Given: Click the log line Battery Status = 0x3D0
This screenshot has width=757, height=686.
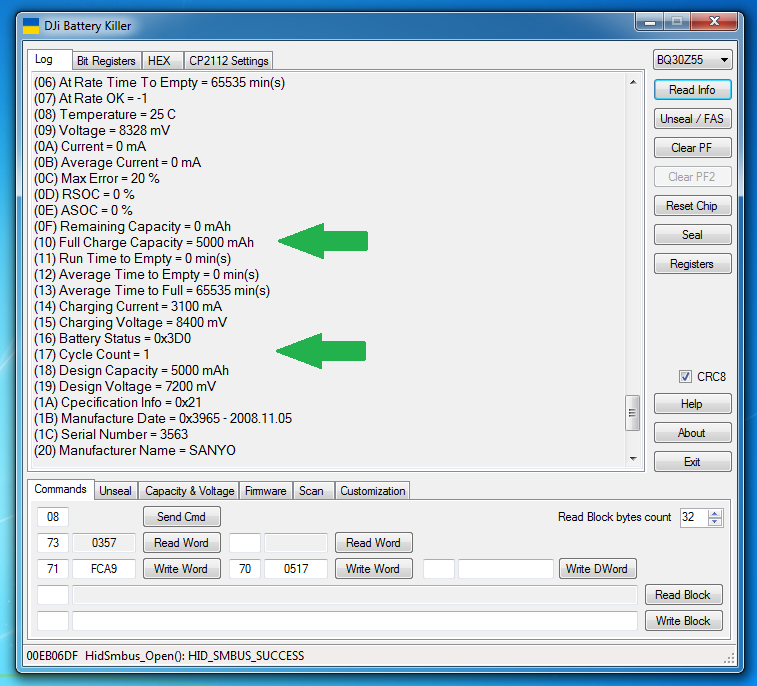Looking at the screenshot, I should [112, 338].
